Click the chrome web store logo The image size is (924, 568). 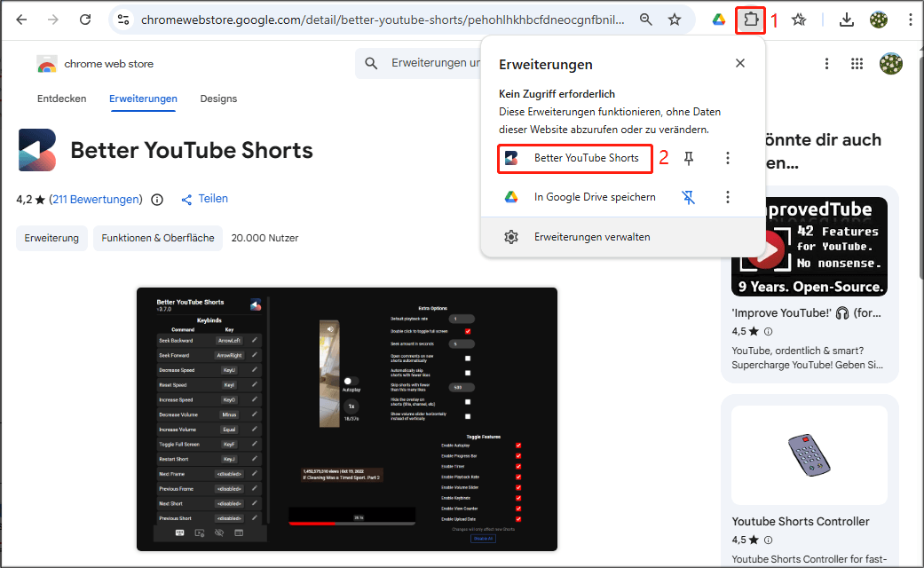pos(46,64)
